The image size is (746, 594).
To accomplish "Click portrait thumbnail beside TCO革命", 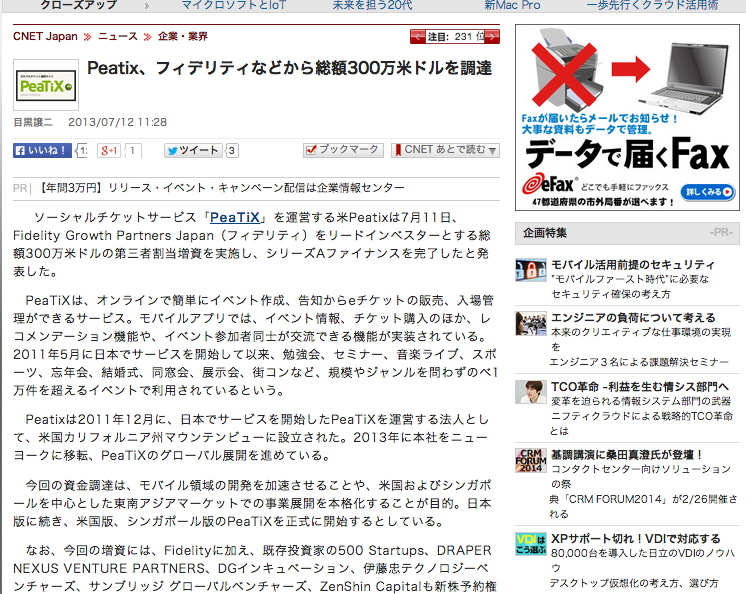I will tap(530, 392).
